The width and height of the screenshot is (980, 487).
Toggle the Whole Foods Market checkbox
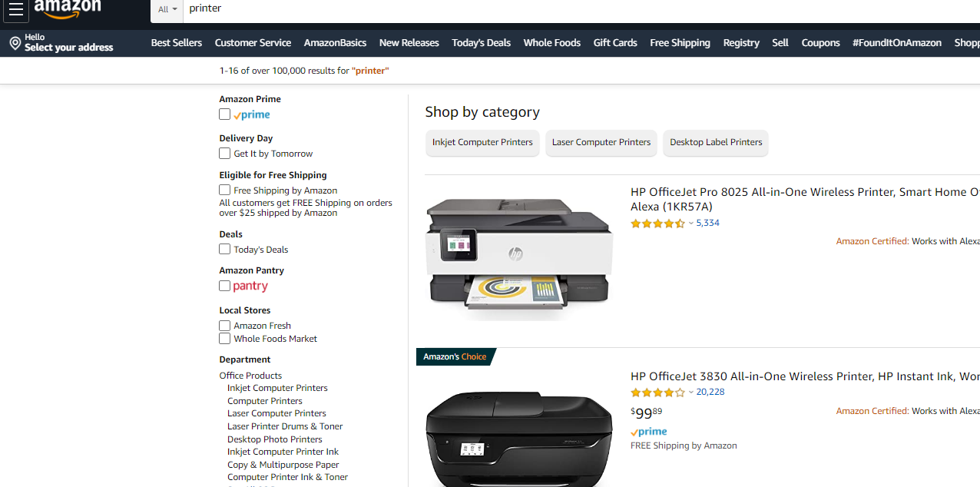point(225,339)
